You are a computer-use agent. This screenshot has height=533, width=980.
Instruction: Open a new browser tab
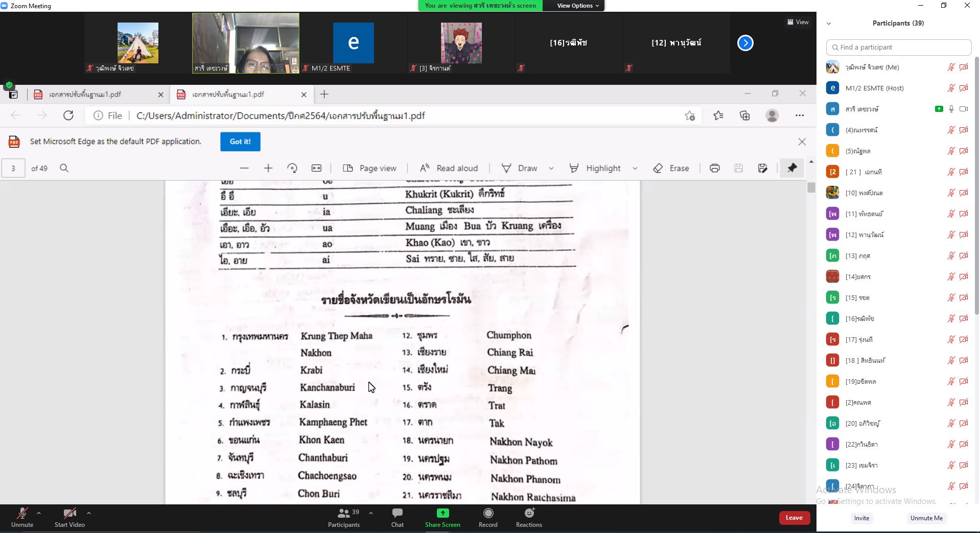pyautogui.click(x=324, y=94)
